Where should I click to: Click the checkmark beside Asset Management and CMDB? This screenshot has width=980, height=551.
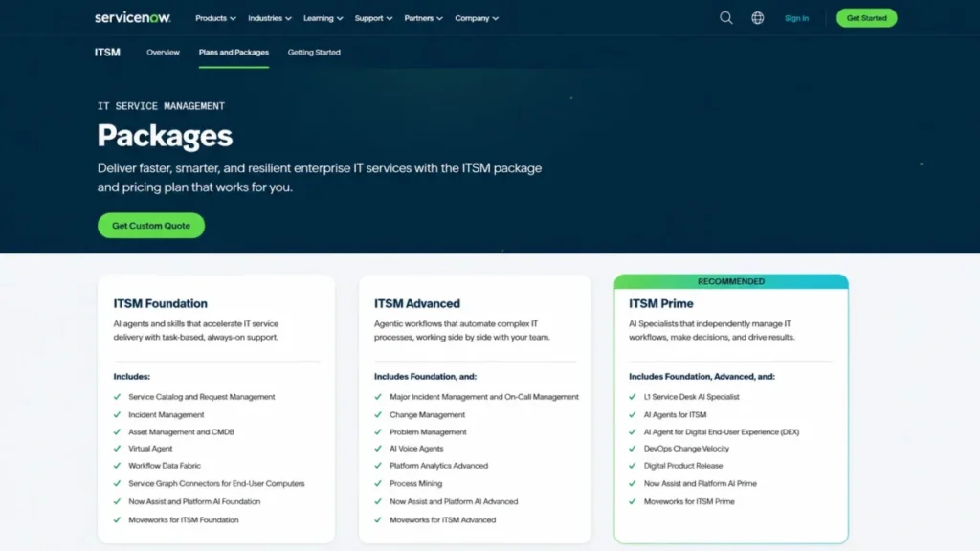[x=117, y=431]
